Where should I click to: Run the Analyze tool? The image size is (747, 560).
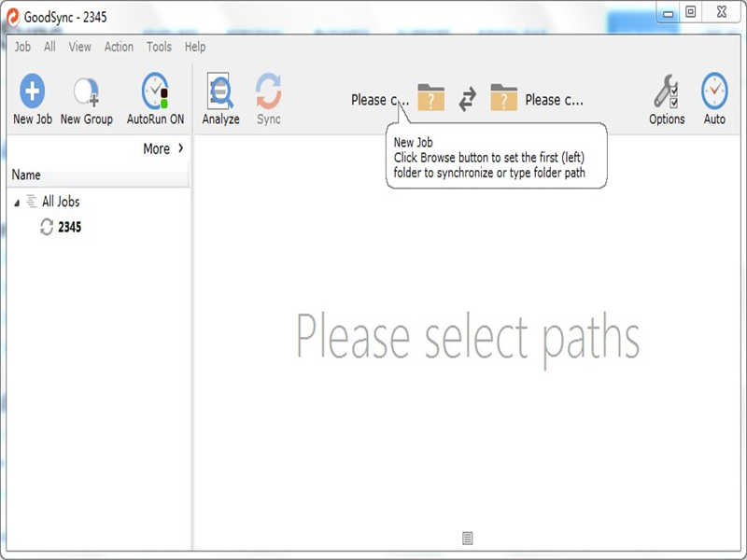[x=220, y=99]
